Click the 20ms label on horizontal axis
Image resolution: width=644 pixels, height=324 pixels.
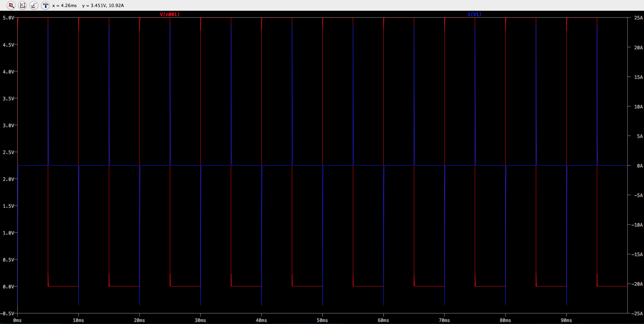[x=140, y=320]
